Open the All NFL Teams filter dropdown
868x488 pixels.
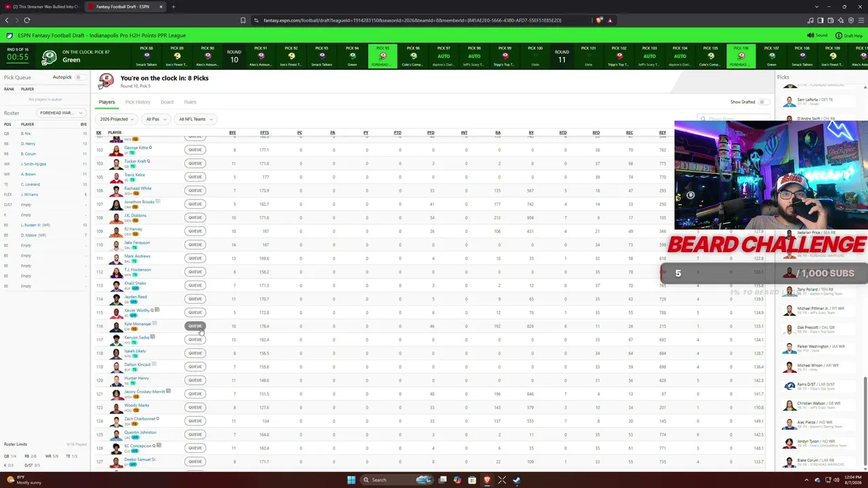[195, 119]
